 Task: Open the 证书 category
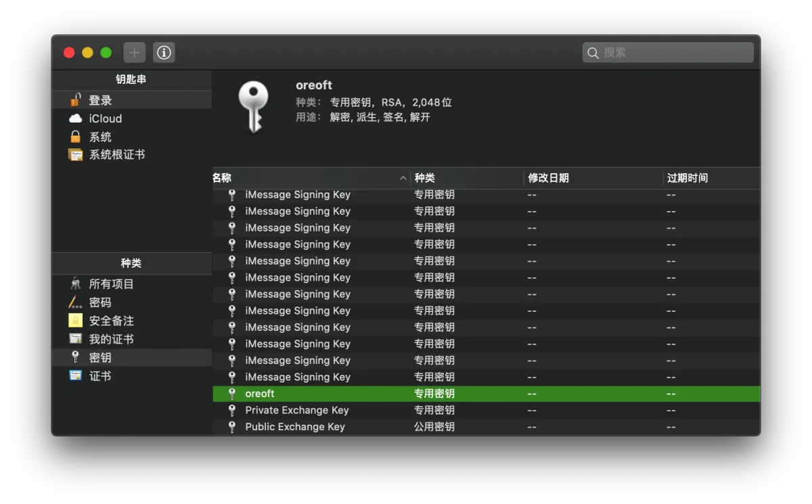pyautogui.click(x=100, y=375)
